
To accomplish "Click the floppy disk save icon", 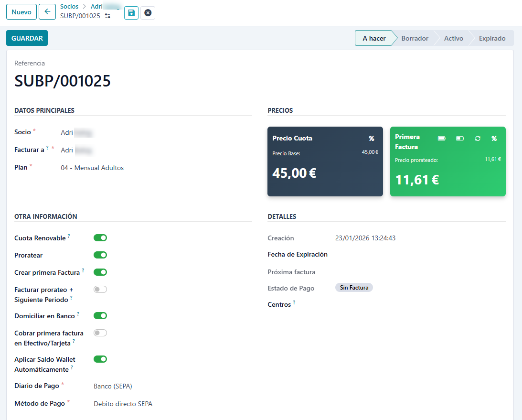I will pyautogui.click(x=131, y=13).
